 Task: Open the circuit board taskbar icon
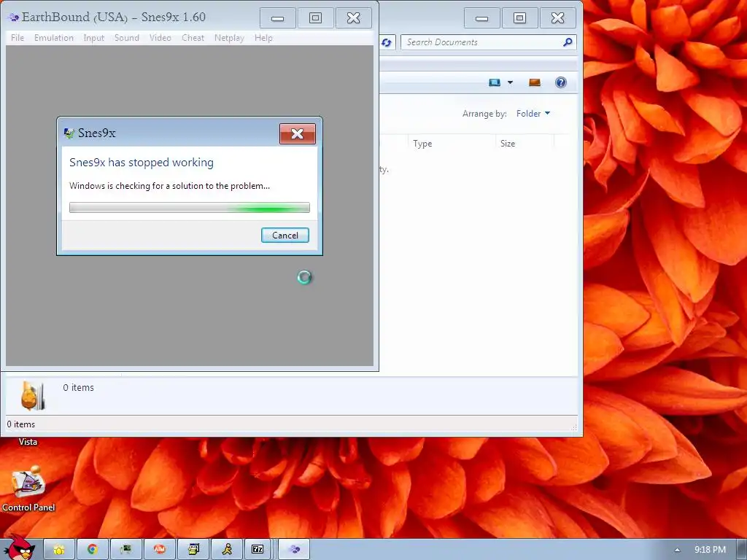coord(125,550)
